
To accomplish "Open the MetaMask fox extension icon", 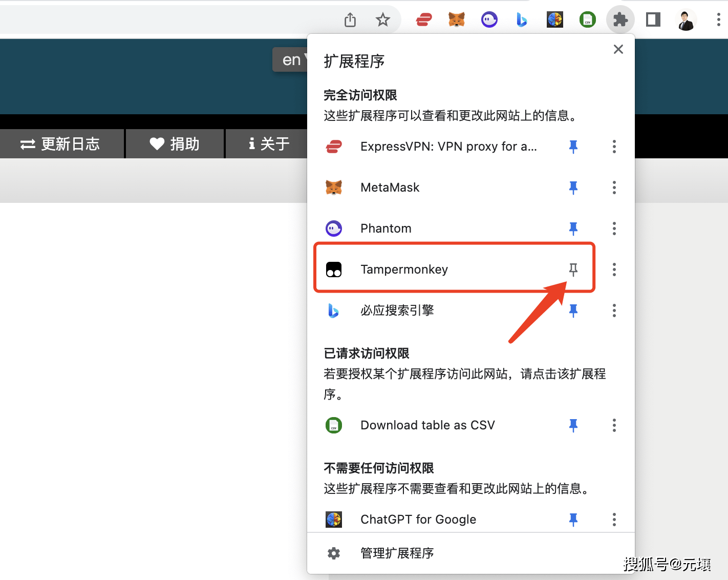I will (x=456, y=19).
